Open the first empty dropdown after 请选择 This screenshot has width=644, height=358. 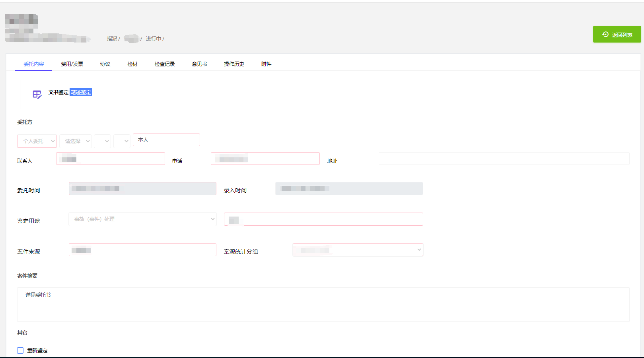tap(102, 141)
